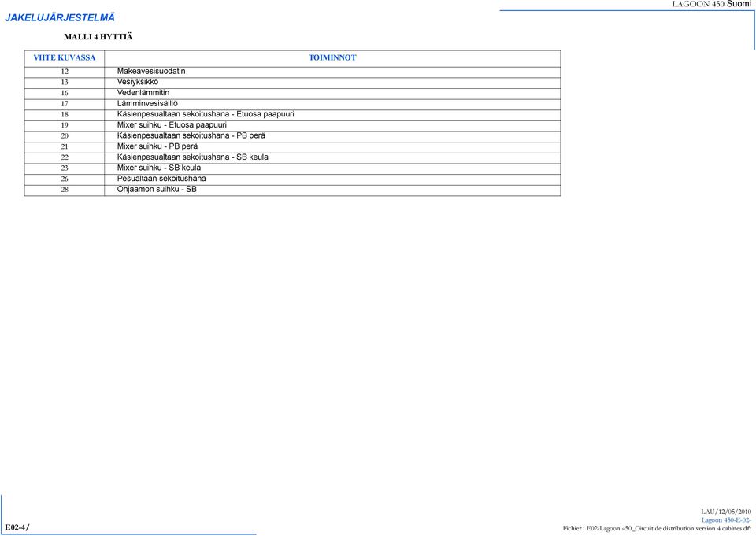Click Ohjaamon suihku - SB entry
This screenshot has width=756, height=536.
157,190
